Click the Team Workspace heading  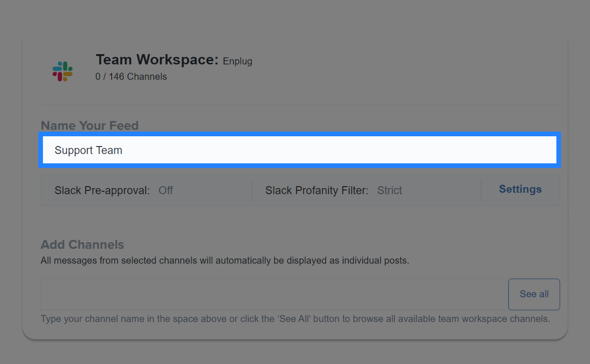click(157, 59)
